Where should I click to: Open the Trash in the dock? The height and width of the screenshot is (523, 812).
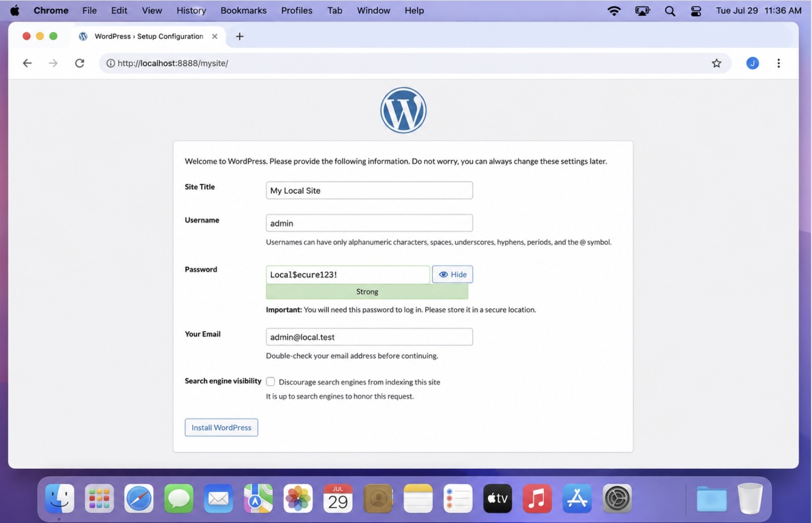750,499
